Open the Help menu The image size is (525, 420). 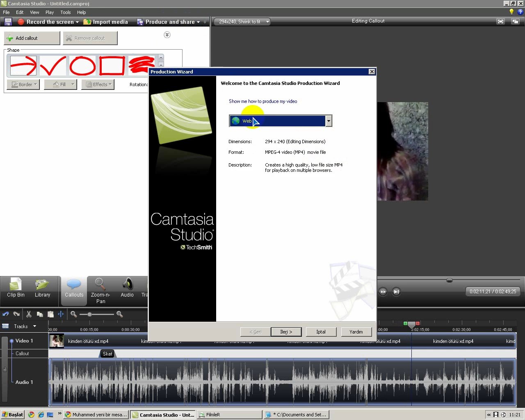pyautogui.click(x=82, y=12)
